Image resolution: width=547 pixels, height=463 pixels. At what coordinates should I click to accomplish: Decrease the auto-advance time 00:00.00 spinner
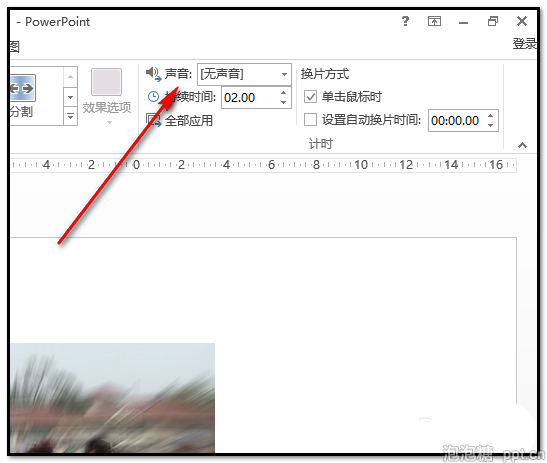490,125
